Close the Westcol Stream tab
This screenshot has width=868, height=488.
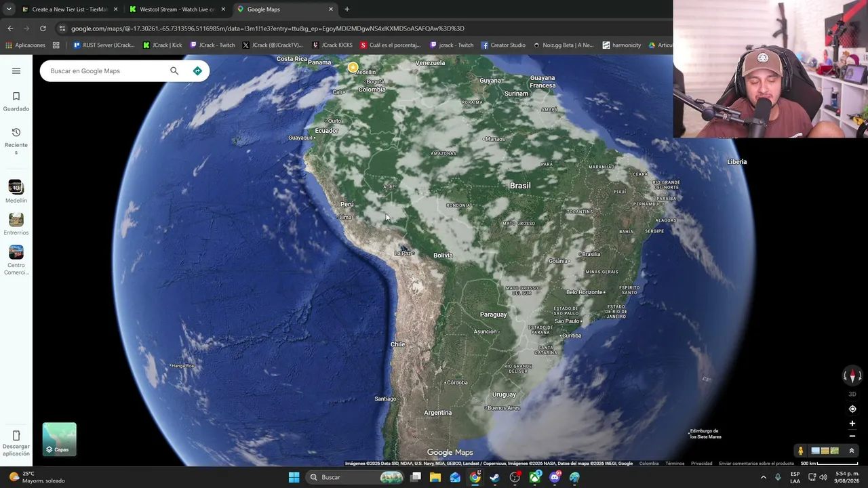pyautogui.click(x=223, y=9)
